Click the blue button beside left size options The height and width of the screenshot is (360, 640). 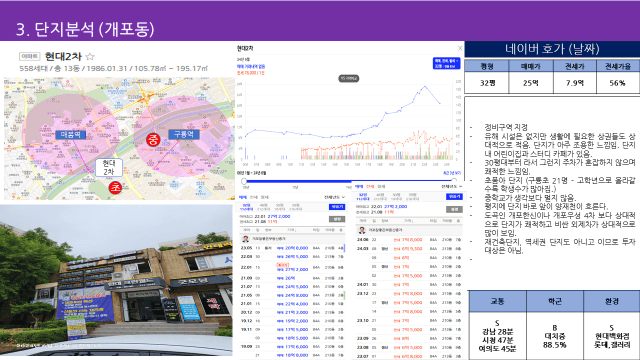click(x=337, y=207)
